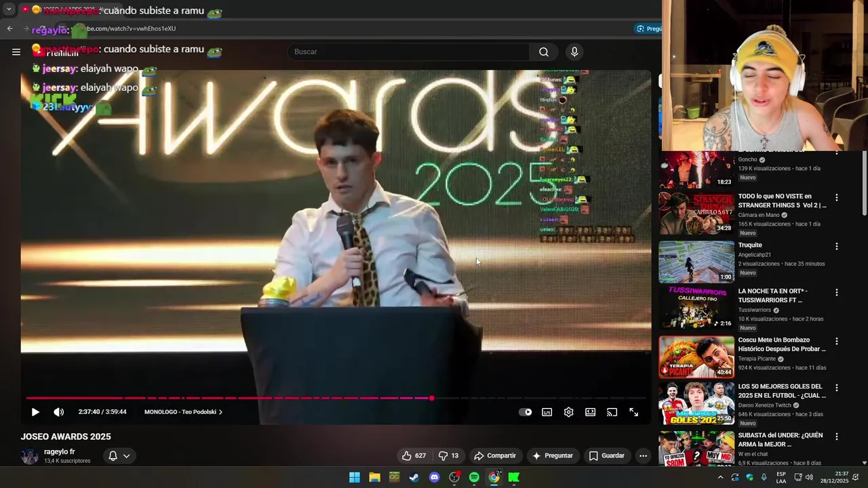Open the Windows Start menu
The width and height of the screenshot is (868, 488).
pos(355,478)
